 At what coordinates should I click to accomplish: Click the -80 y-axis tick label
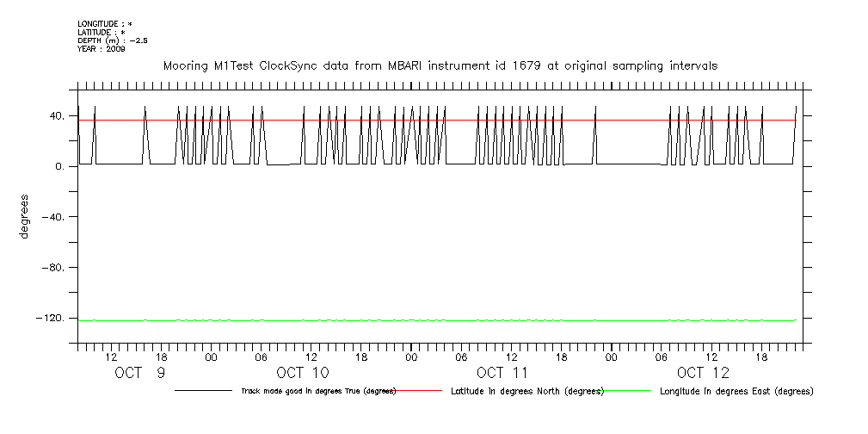pos(54,268)
